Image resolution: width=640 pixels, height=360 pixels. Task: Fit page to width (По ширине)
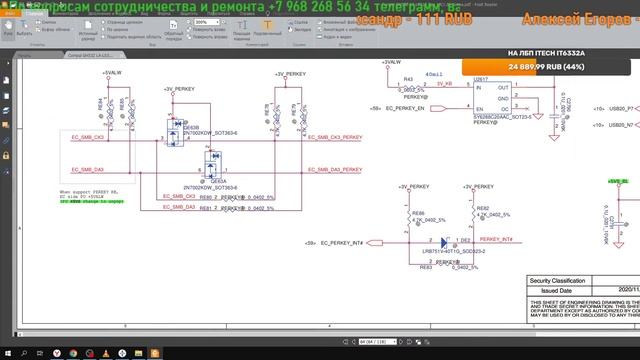point(115,29)
